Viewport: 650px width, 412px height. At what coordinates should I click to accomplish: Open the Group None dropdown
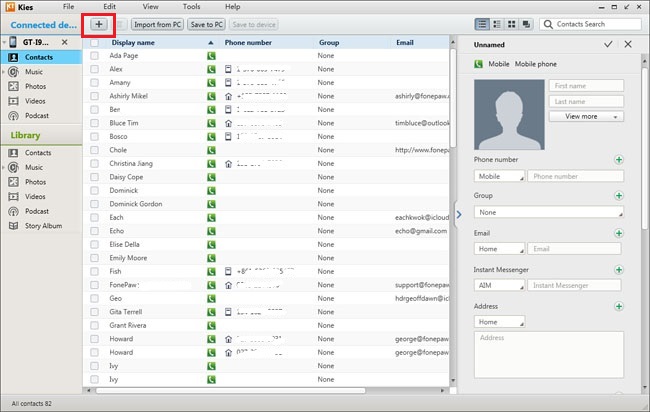(x=548, y=212)
